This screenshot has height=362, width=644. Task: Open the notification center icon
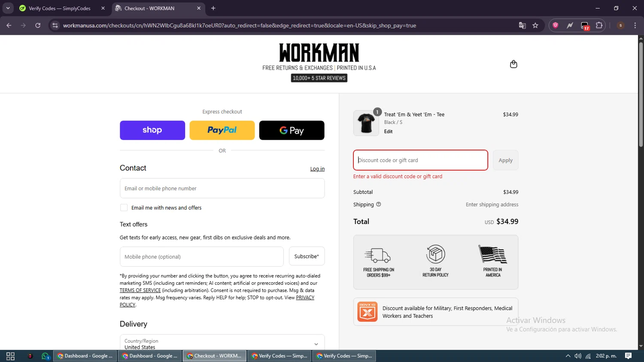629,356
